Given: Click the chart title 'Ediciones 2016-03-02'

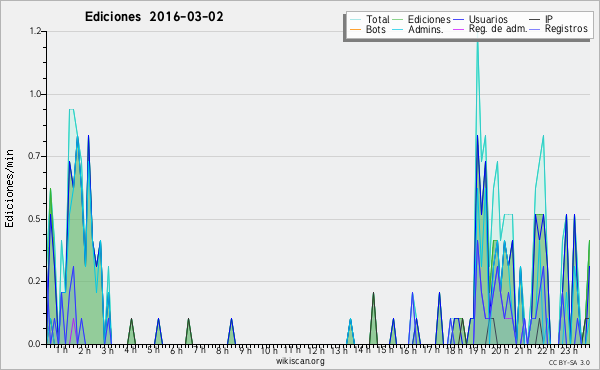Looking at the screenshot, I should coord(154,17).
